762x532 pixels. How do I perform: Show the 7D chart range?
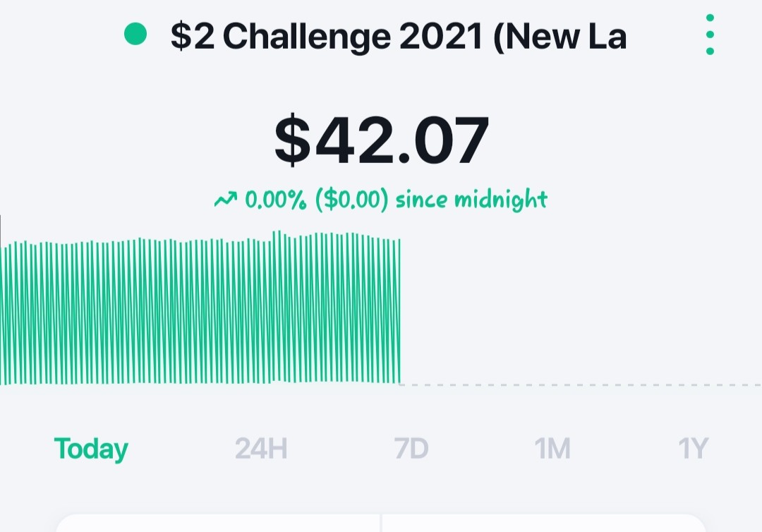411,449
